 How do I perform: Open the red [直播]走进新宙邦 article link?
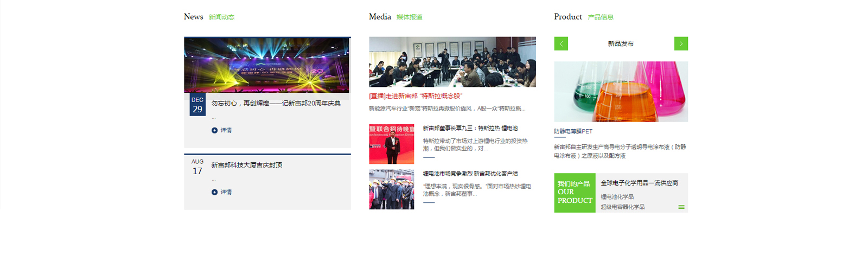(416, 96)
